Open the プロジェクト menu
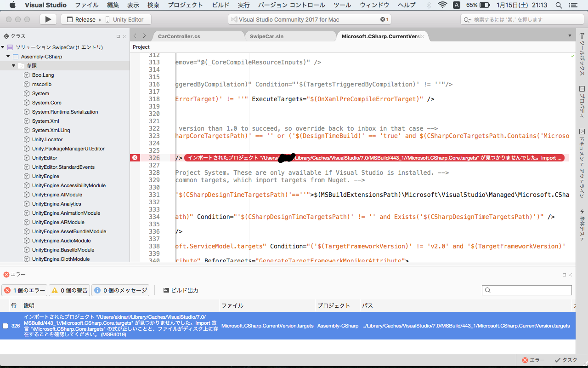The width and height of the screenshot is (588, 368). (185, 5)
